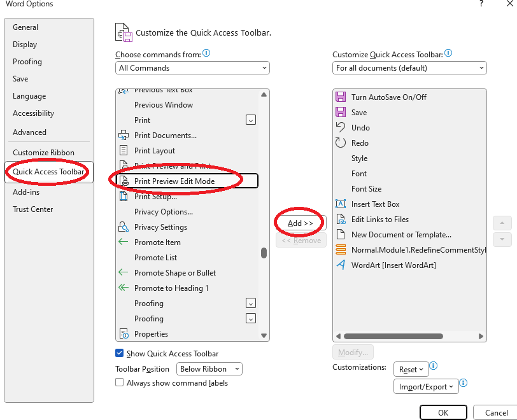Select the Insert Text Box icon
517x420 pixels.
(341, 204)
